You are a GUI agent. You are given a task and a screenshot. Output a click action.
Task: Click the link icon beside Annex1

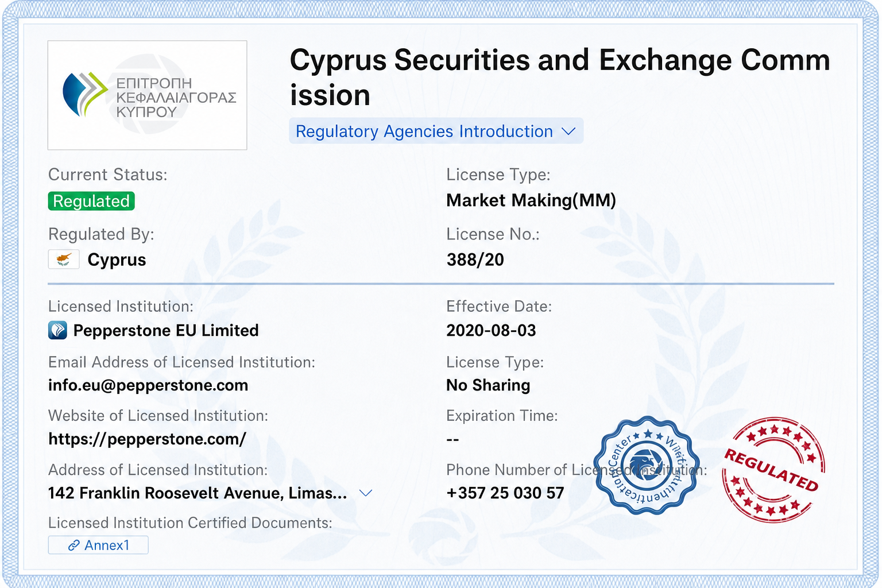coord(73,545)
